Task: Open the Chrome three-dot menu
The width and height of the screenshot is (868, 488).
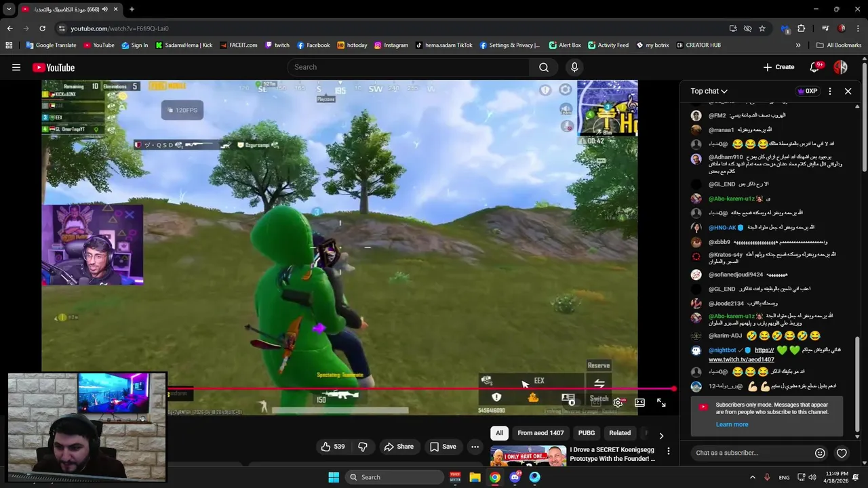Action: click(857, 28)
